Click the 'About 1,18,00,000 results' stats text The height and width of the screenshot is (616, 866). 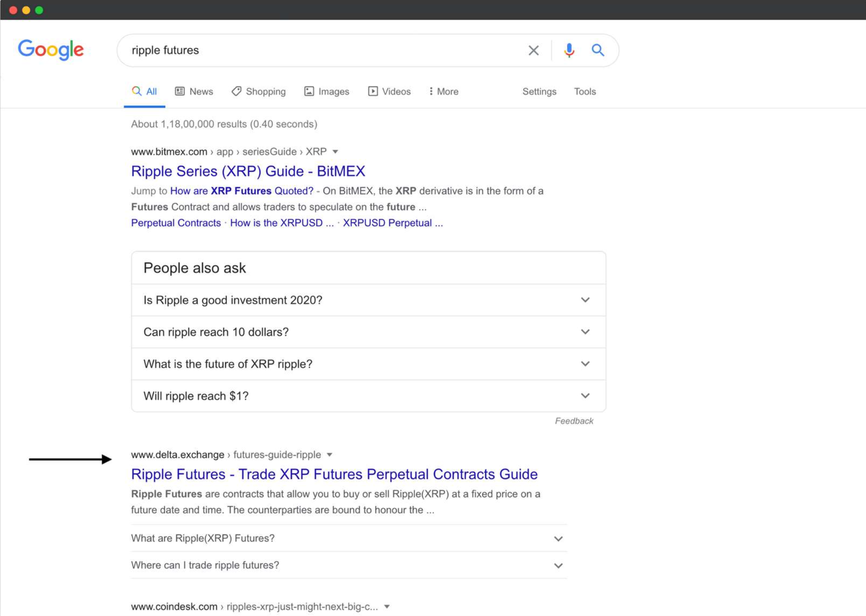pyautogui.click(x=224, y=124)
